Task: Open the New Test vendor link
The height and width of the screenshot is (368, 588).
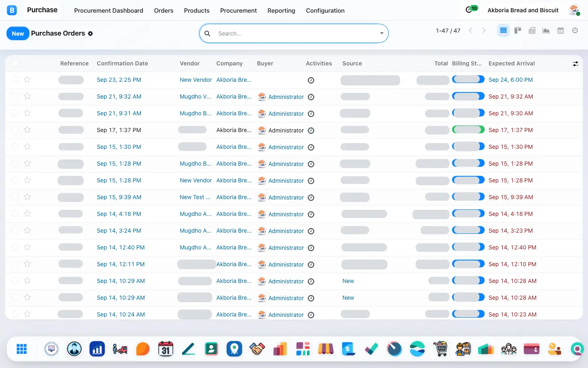Action: pyautogui.click(x=195, y=197)
